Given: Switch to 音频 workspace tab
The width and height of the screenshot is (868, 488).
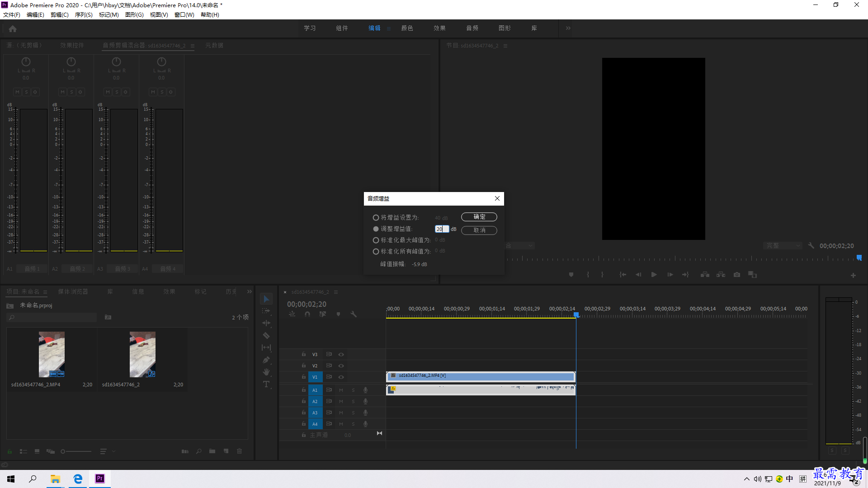Looking at the screenshot, I should (x=472, y=28).
